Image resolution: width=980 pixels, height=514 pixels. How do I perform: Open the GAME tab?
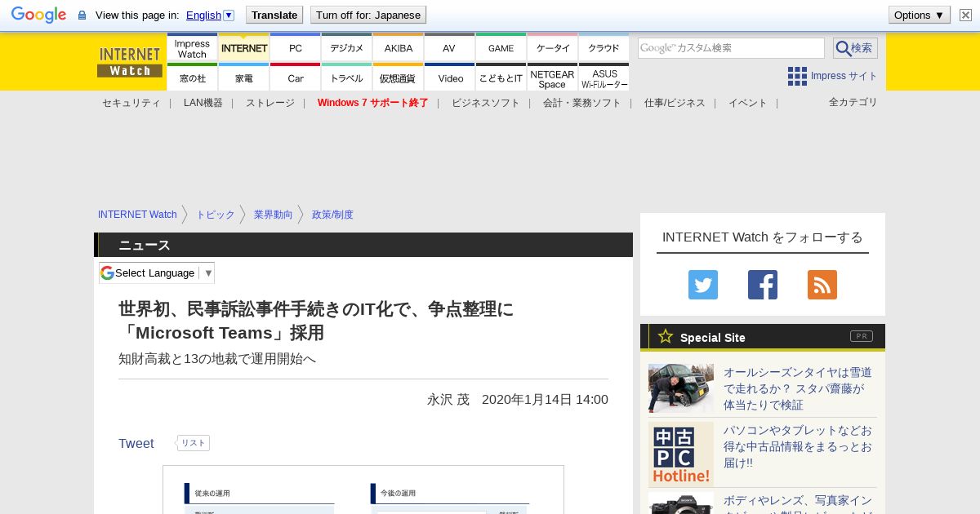click(501, 47)
